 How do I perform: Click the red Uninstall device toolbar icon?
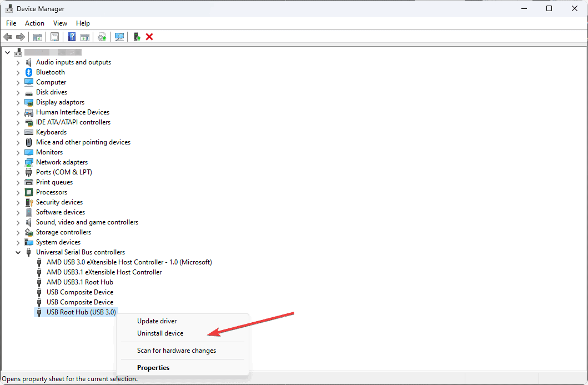(x=149, y=37)
